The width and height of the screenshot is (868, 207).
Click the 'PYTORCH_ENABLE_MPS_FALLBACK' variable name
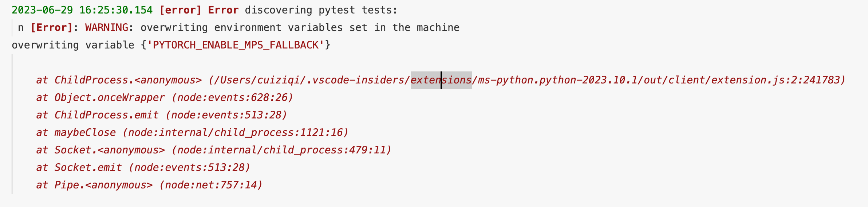coord(236,45)
